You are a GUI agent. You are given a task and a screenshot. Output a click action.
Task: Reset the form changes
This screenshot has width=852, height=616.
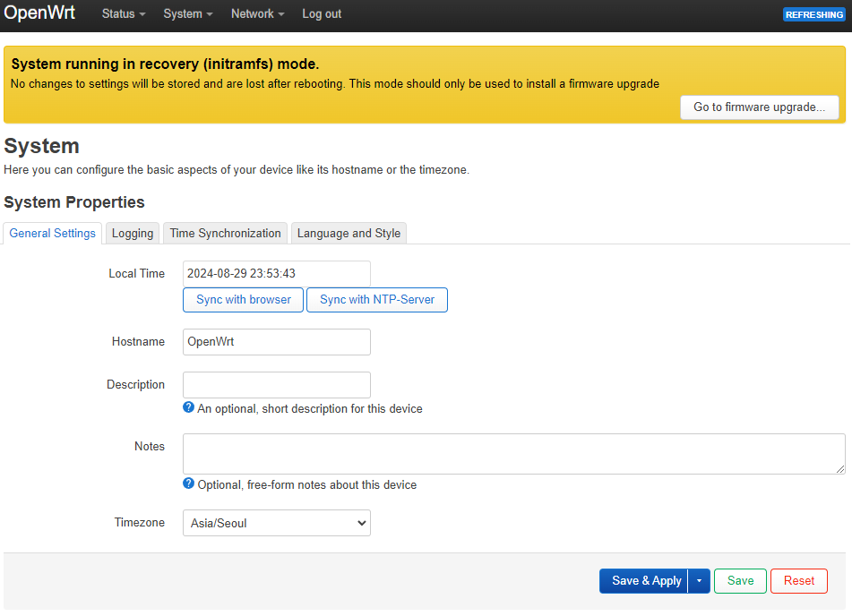pos(799,581)
